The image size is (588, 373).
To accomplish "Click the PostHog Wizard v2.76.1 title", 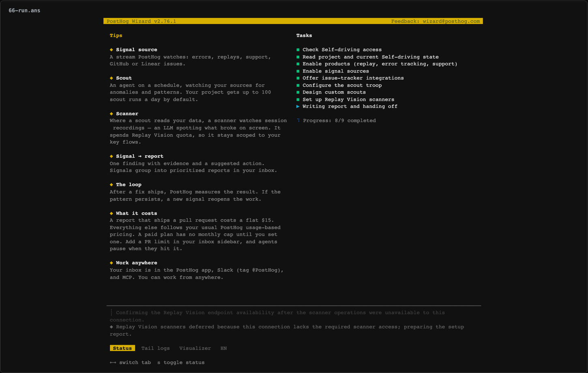I will coord(141,21).
